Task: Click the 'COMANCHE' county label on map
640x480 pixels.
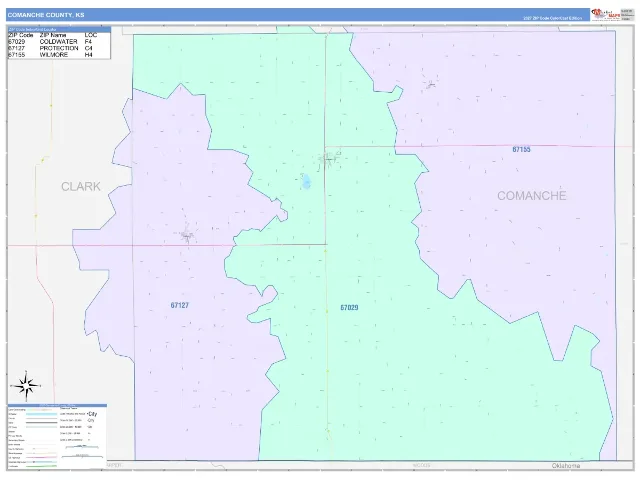Action: click(531, 196)
